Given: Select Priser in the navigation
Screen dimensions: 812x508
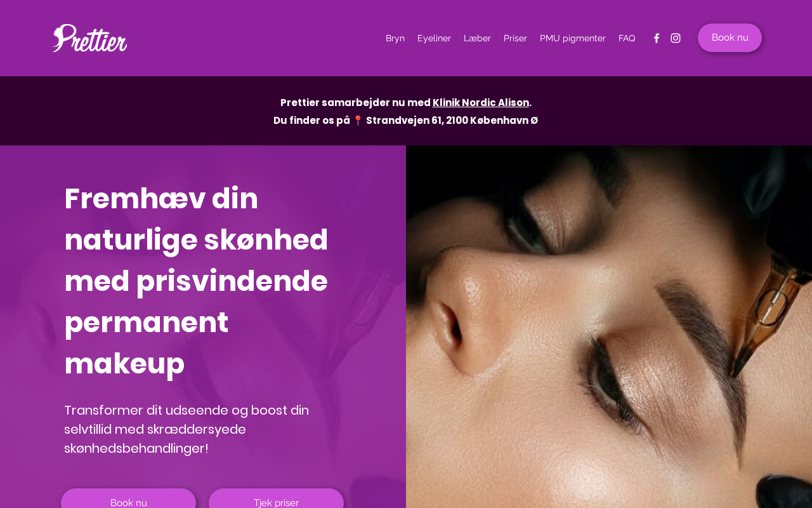Looking at the screenshot, I should tap(515, 38).
